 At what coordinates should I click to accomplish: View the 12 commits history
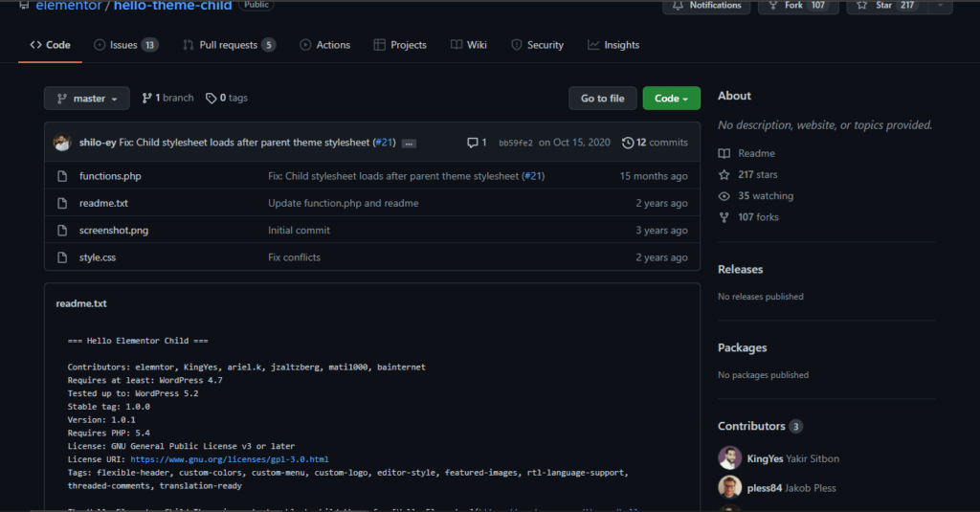pos(655,143)
